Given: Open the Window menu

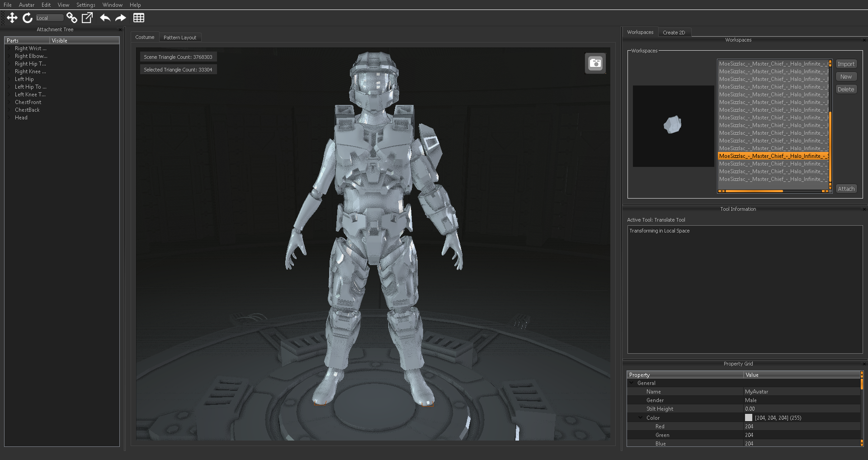Looking at the screenshot, I should tap(113, 5).
